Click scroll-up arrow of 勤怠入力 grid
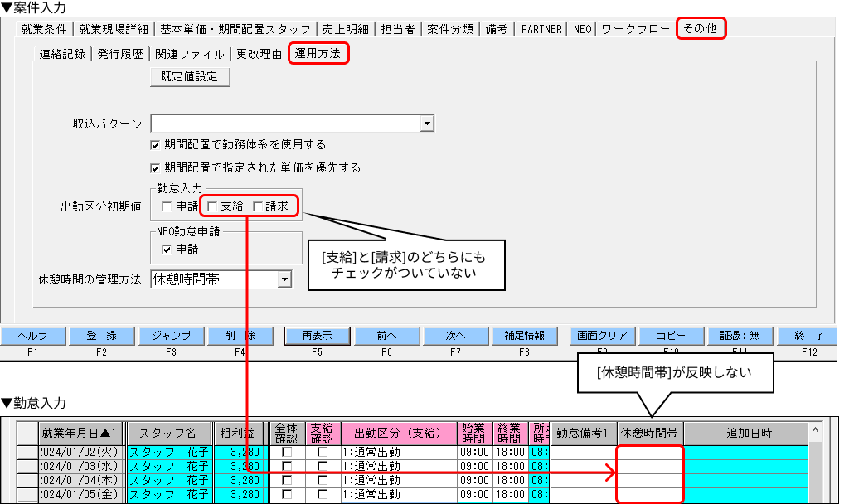This screenshot has height=504, width=849. [x=815, y=430]
